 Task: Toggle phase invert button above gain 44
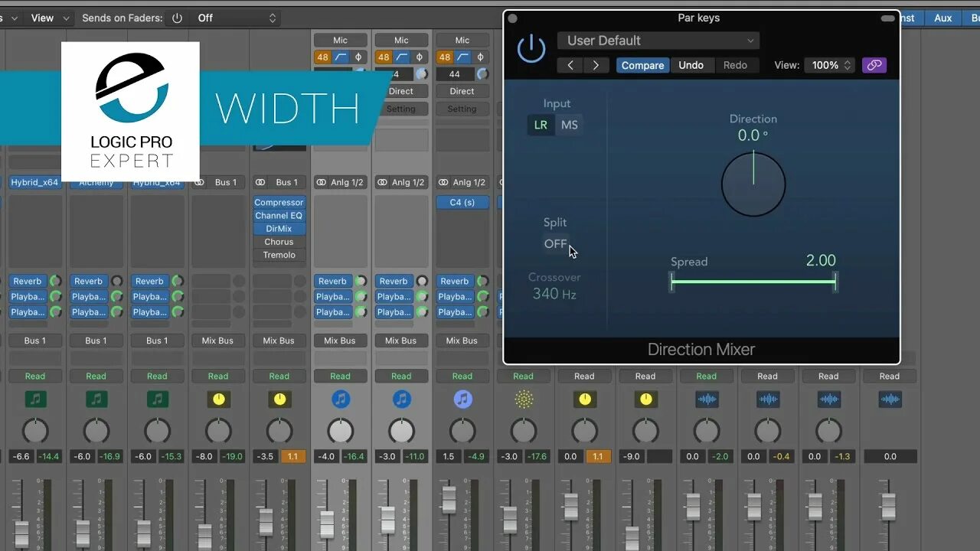point(480,57)
